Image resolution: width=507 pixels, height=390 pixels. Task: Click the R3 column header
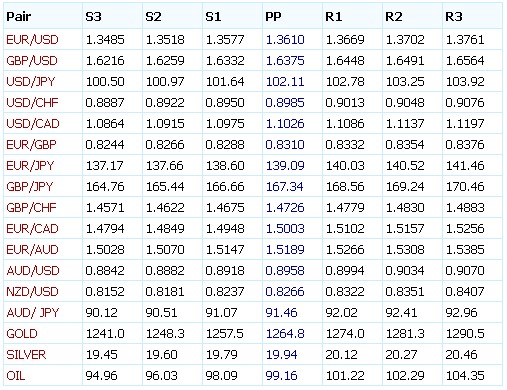(454, 17)
